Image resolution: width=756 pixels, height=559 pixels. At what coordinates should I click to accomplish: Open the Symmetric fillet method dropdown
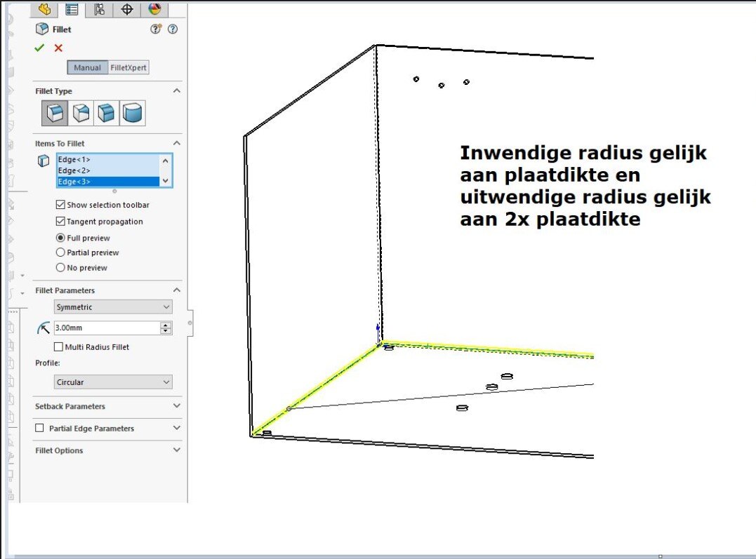click(x=113, y=307)
